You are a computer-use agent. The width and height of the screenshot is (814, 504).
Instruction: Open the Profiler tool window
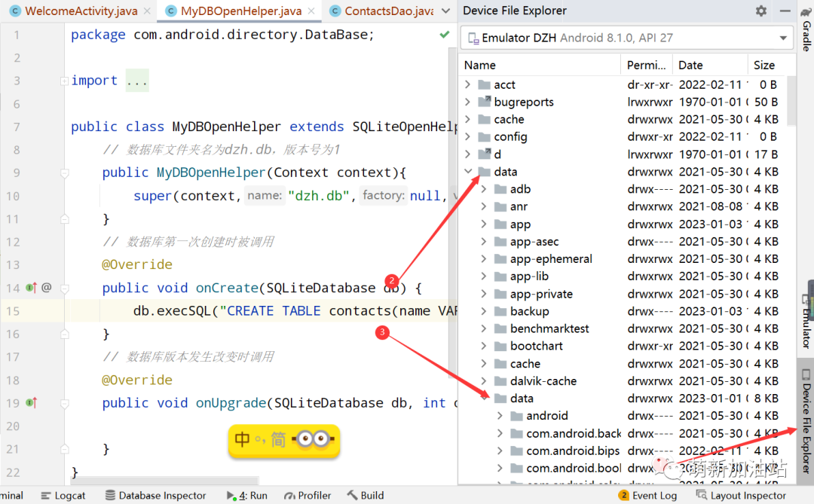pos(308,496)
